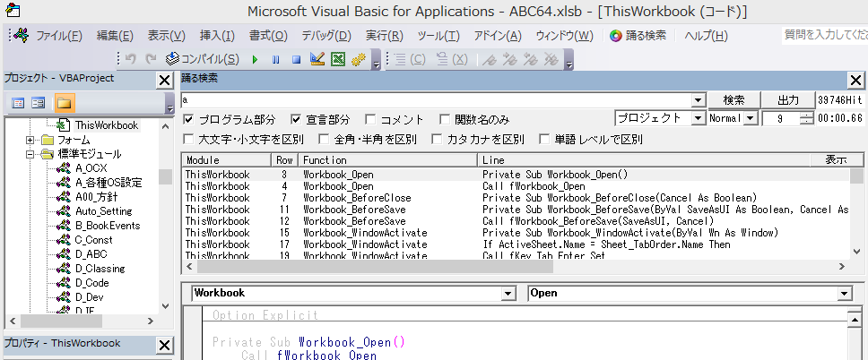
Task: Select the A_各種OS設定 module
Action: 109,183
